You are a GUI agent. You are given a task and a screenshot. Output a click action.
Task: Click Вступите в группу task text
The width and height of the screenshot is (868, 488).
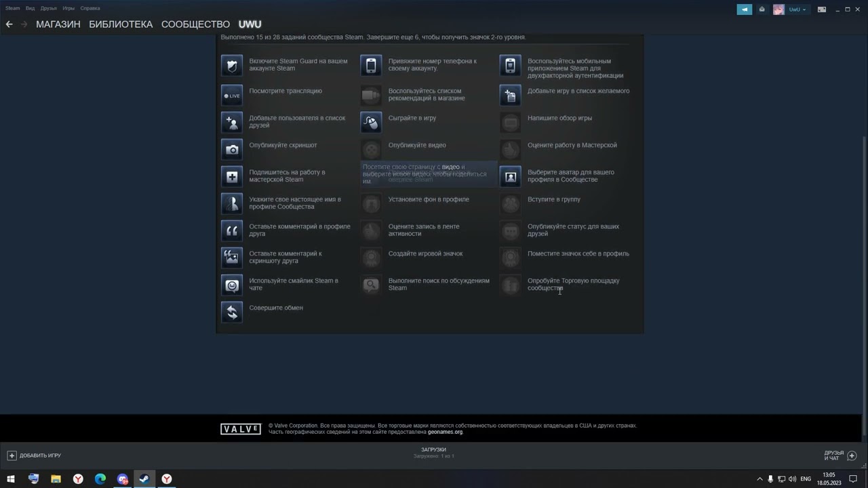click(x=554, y=199)
